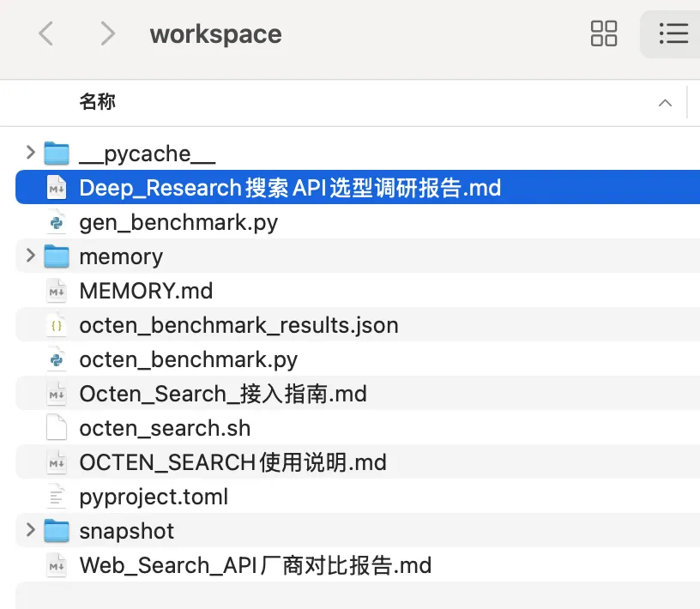700x609 pixels.
Task: Expand the snapshot folder
Action: 31,531
